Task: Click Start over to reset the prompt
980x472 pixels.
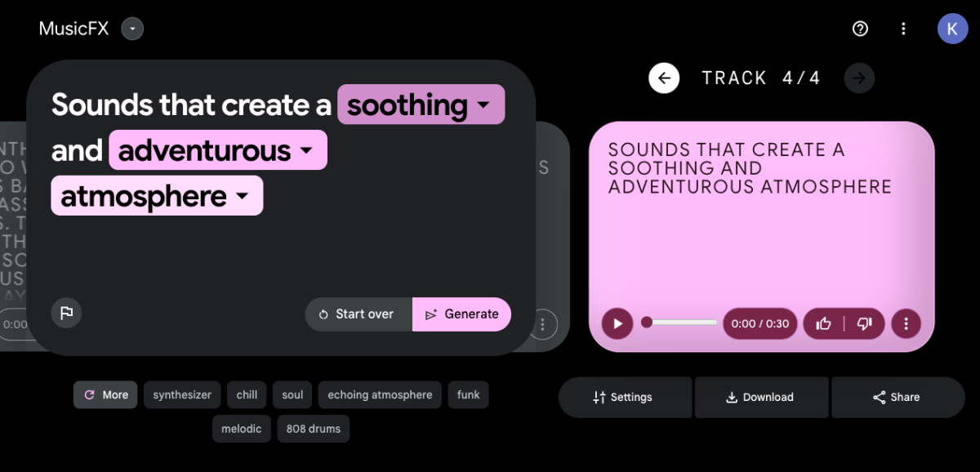Action: [358, 314]
